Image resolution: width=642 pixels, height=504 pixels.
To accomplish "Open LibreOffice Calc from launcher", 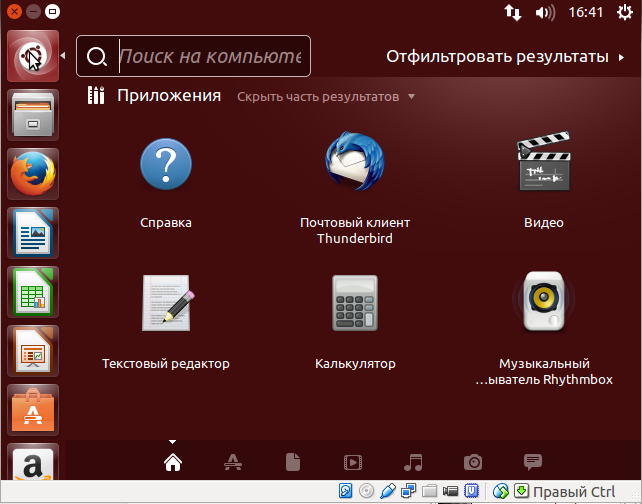I will point(33,292).
